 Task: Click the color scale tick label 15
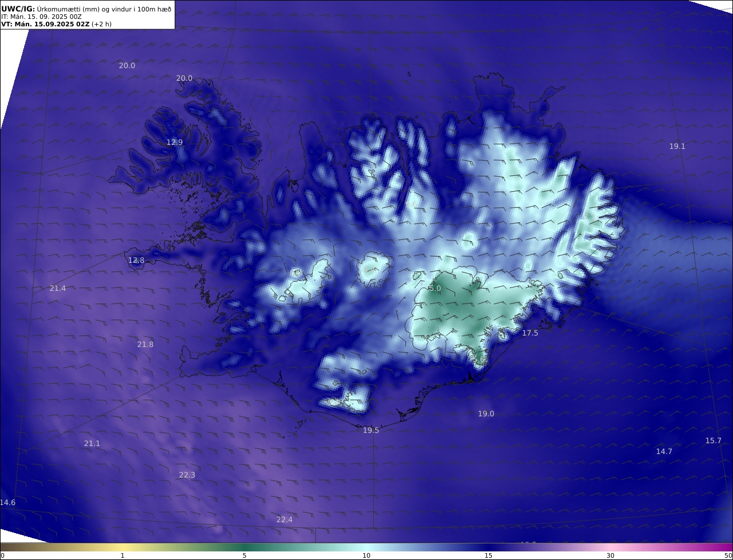pyautogui.click(x=488, y=555)
